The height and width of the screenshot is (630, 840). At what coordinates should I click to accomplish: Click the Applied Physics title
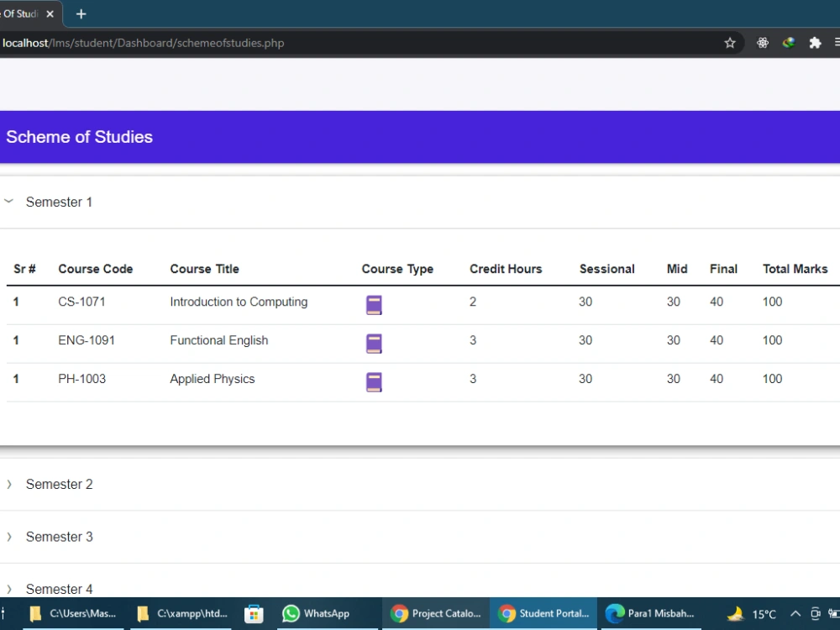click(x=213, y=379)
